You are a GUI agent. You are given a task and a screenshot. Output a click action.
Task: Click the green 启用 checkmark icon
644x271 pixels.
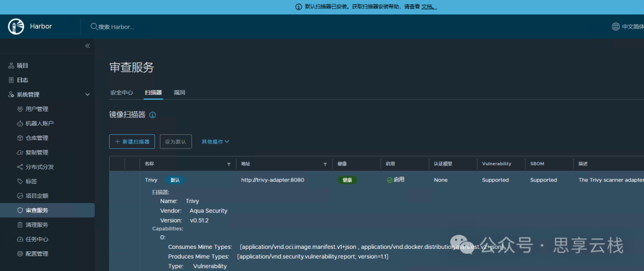pyautogui.click(x=389, y=180)
